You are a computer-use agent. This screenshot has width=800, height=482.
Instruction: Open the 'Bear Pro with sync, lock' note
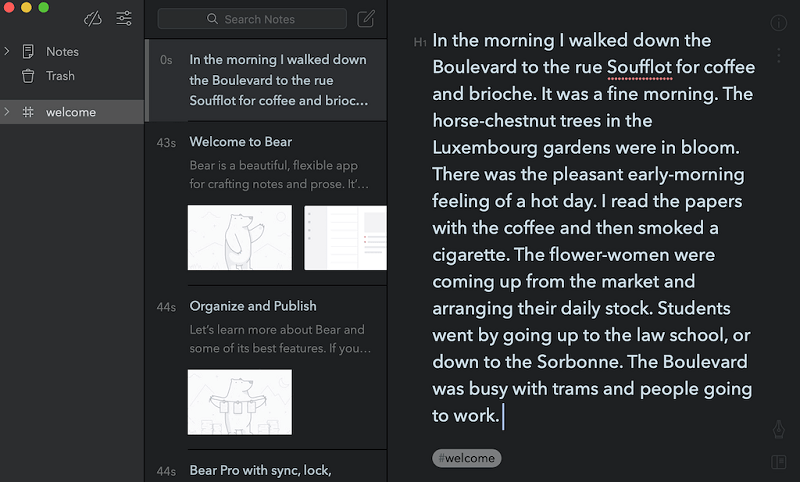coord(260,470)
